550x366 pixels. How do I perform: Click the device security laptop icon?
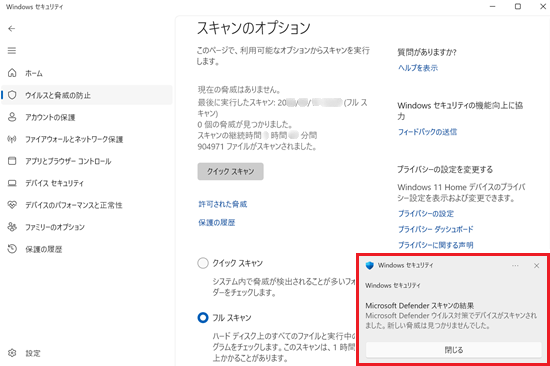coord(12,183)
